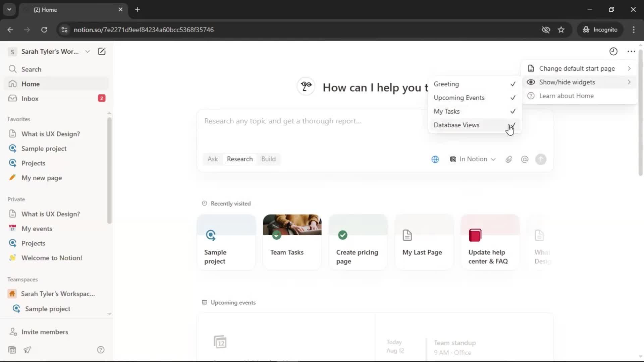Open My new page in Favorites

click(x=56, y=178)
